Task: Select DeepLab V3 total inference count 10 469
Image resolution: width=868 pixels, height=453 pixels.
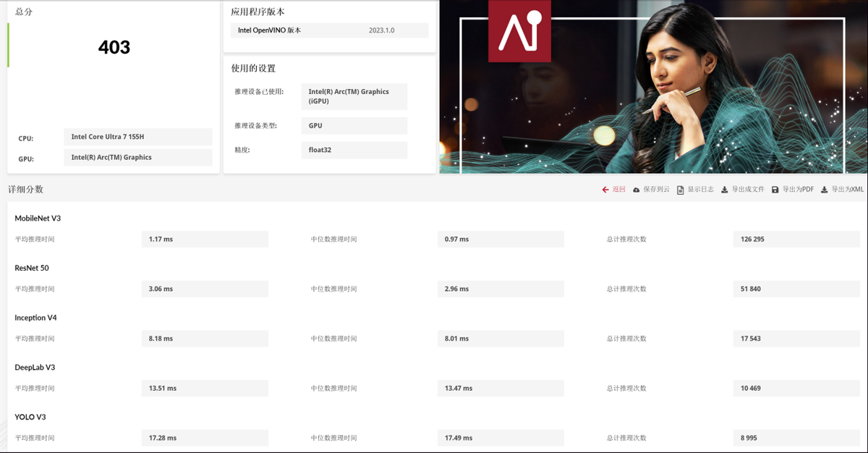Action: (x=796, y=389)
